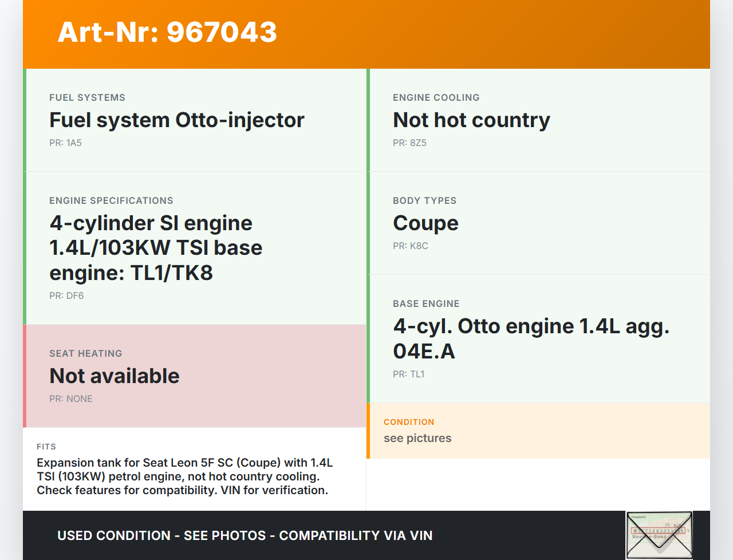This screenshot has width=733, height=560.
Task: Click the PR: 1A5 code
Action: click(x=65, y=143)
